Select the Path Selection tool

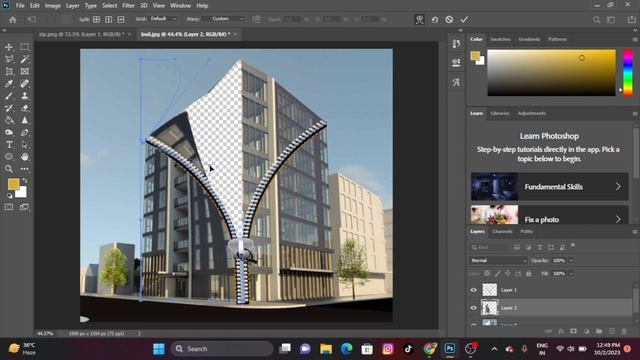tap(24, 145)
